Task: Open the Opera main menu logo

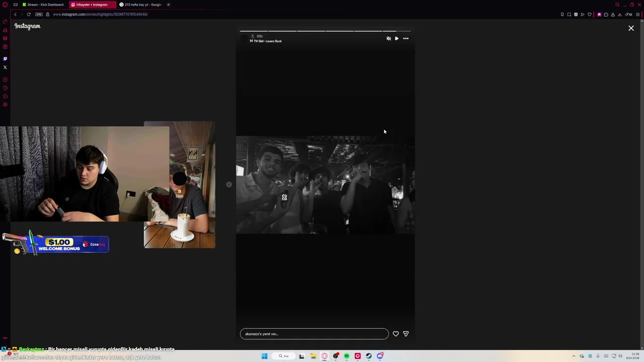Action: coord(5,5)
